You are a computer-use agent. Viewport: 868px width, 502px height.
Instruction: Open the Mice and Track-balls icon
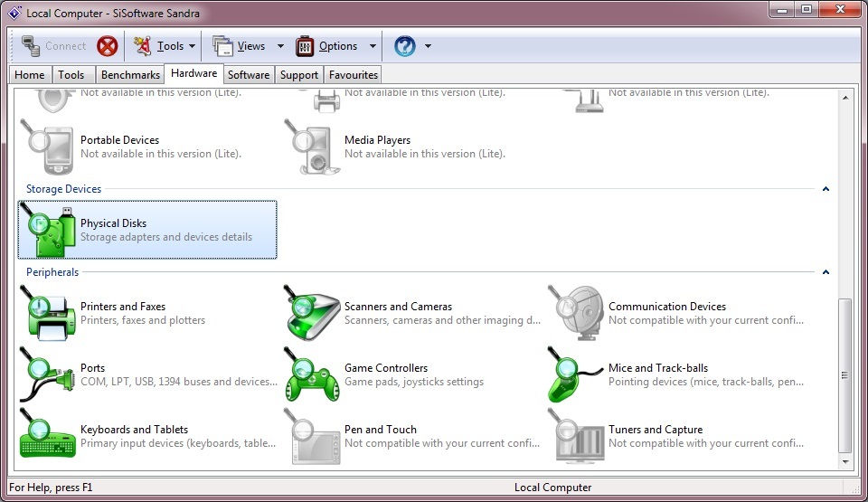click(576, 374)
